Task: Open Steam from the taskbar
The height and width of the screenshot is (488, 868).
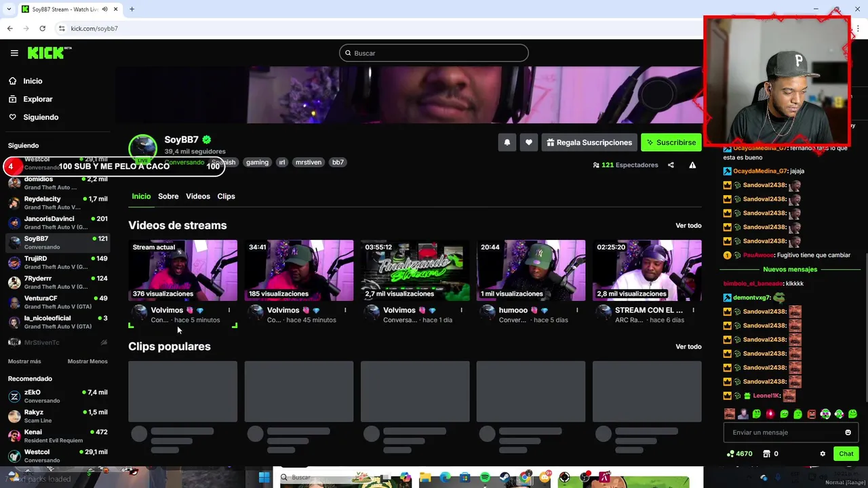Action: coord(505,478)
